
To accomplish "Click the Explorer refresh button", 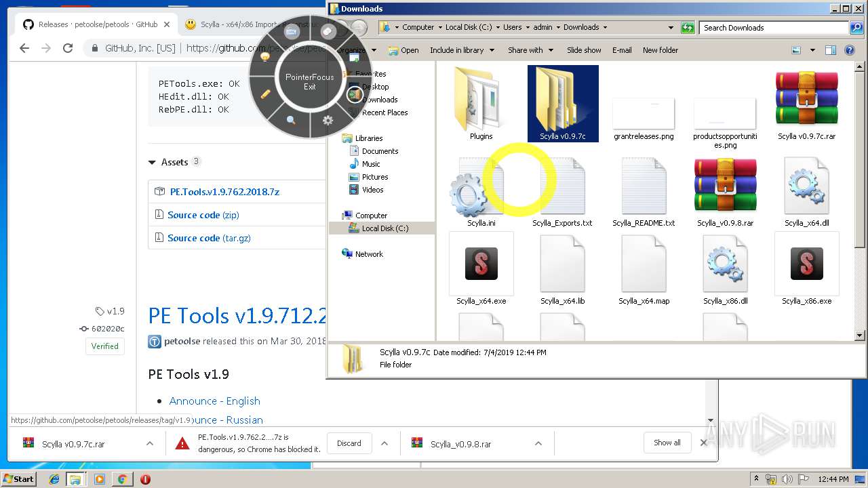I will click(x=688, y=28).
